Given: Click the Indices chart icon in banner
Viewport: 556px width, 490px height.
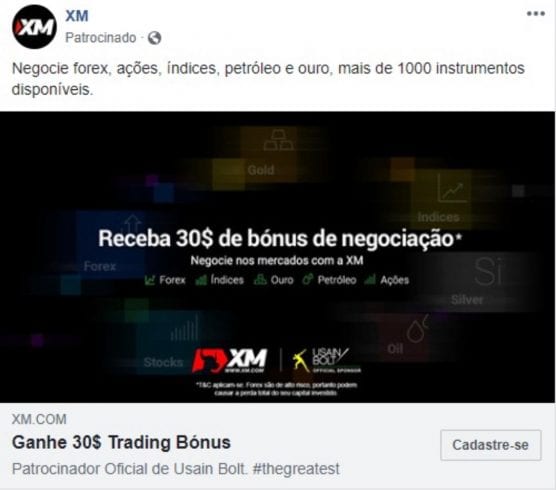Looking at the screenshot, I should click(451, 188).
